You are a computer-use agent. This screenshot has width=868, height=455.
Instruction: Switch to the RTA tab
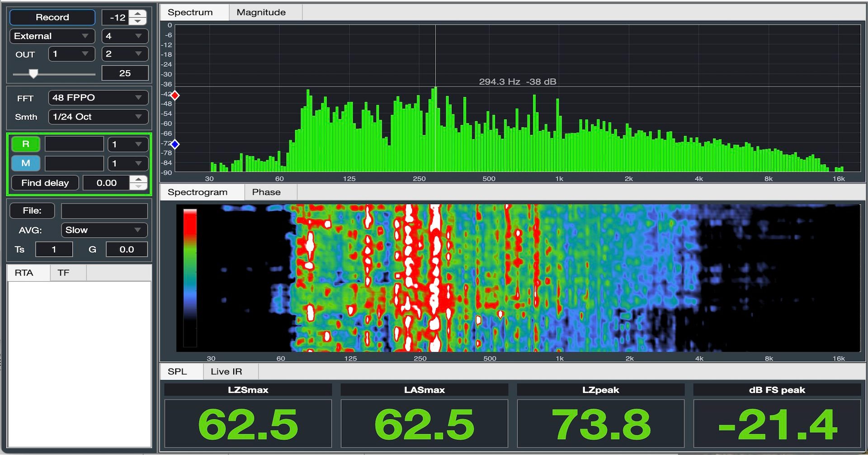[x=28, y=273]
